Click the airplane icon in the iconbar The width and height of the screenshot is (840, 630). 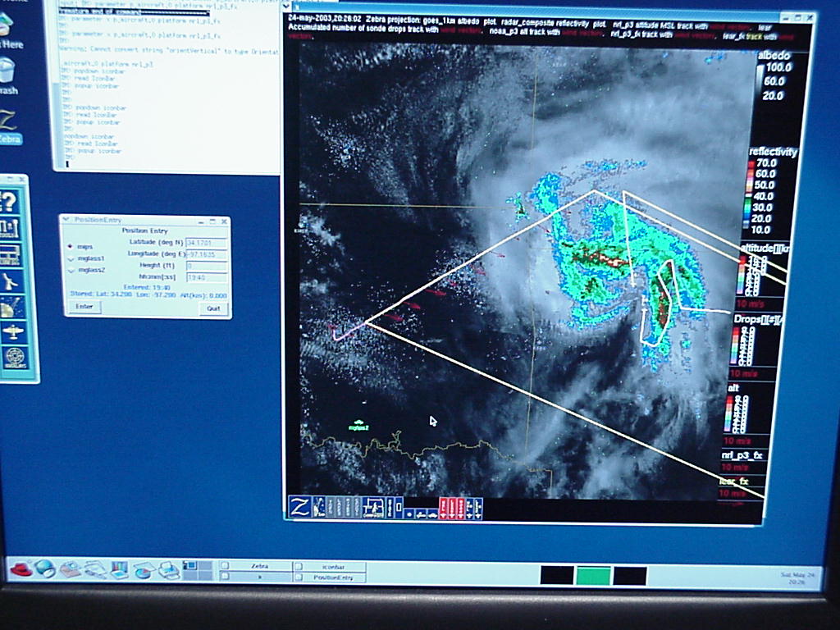pyautogui.click(x=13, y=331)
